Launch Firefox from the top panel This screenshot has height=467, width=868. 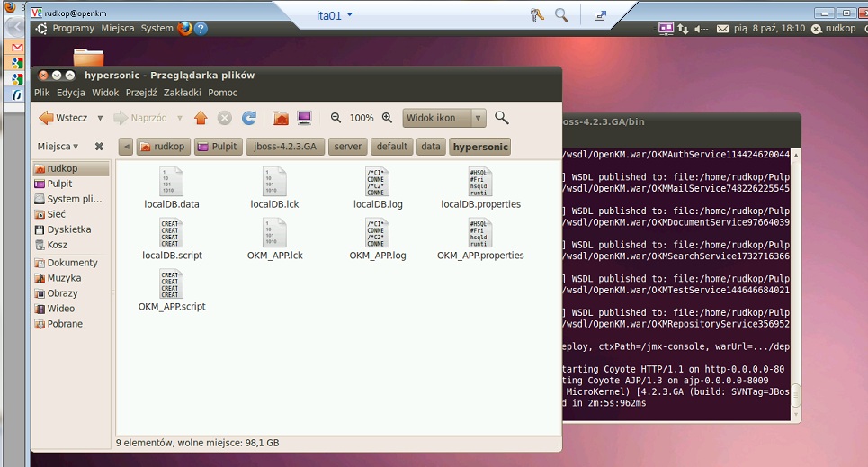184,28
